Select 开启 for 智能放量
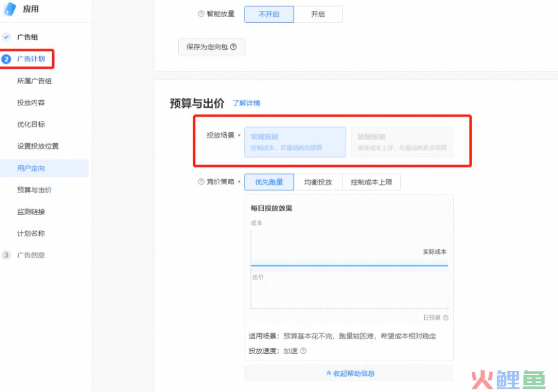Viewport: 558px width, 392px height. (x=318, y=14)
